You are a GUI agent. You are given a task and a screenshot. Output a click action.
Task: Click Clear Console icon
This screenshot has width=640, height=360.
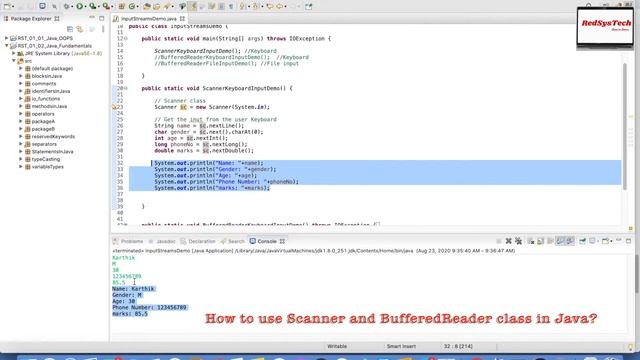point(531,241)
